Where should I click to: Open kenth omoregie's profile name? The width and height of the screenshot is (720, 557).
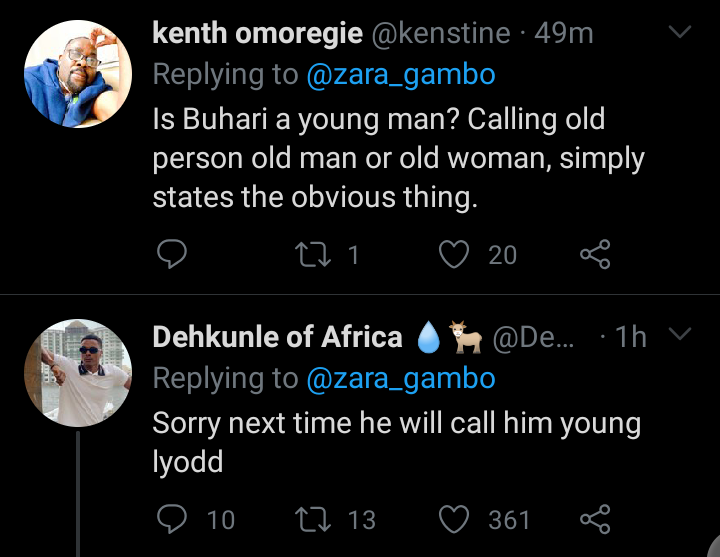tap(257, 33)
